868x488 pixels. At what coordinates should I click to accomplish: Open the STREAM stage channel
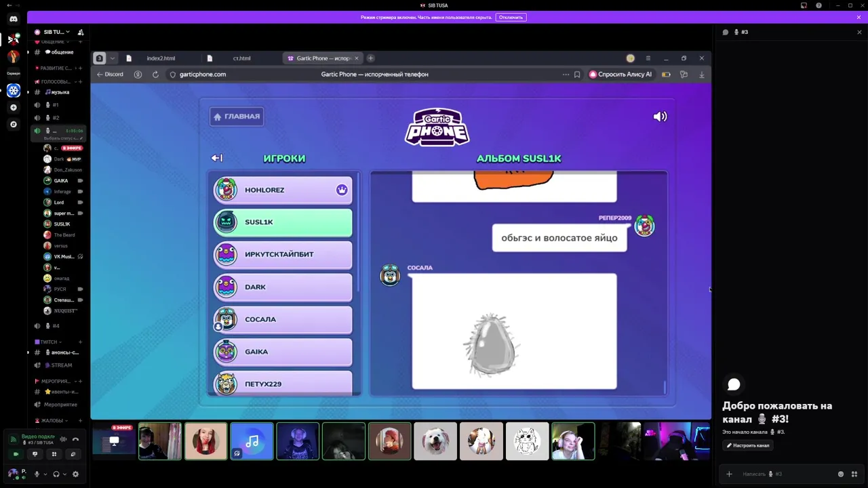[x=58, y=365]
